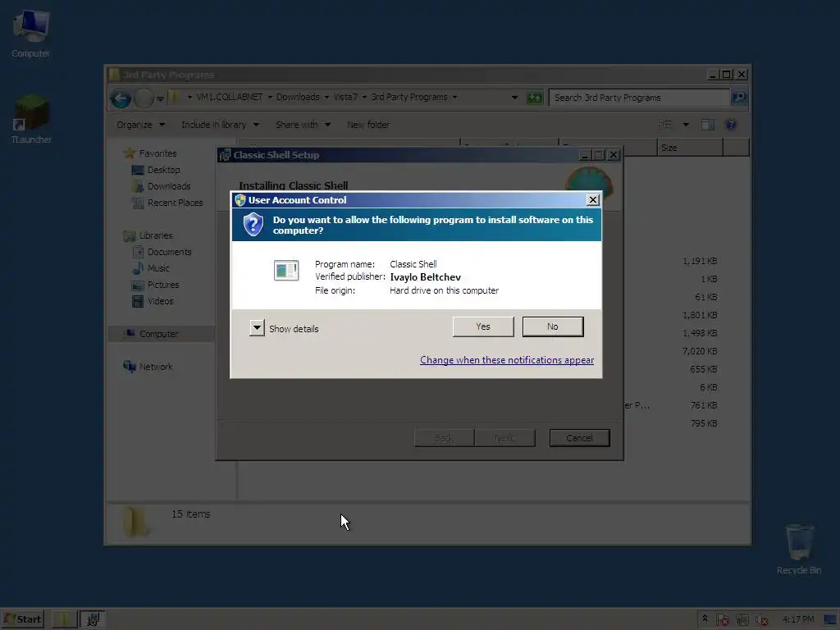Open Share with menu
This screenshot has width=840, height=630.
(303, 125)
